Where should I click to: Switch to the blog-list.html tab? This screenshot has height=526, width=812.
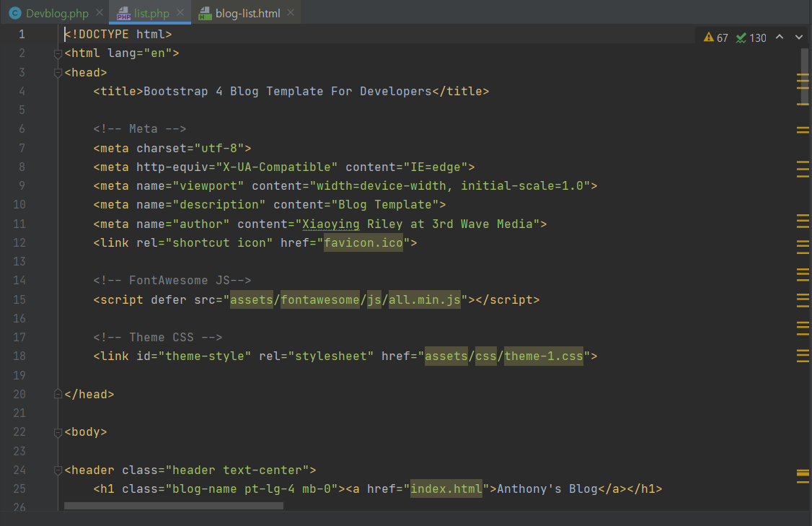(x=247, y=13)
